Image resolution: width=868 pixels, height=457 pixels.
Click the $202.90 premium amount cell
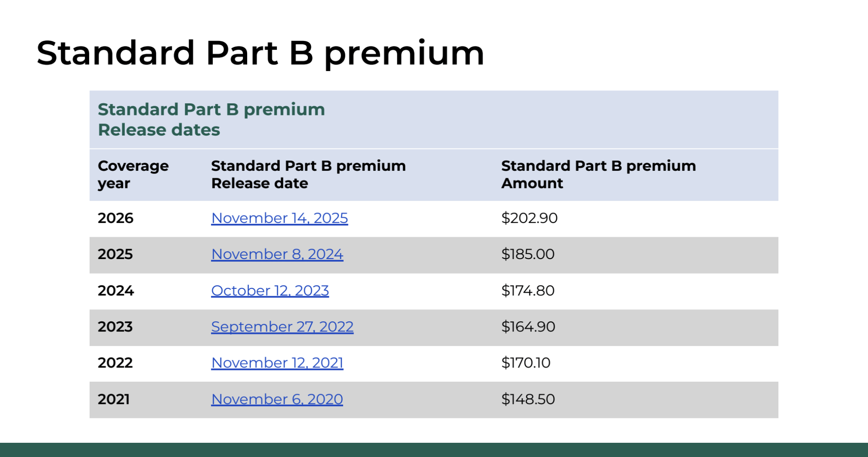[530, 218]
